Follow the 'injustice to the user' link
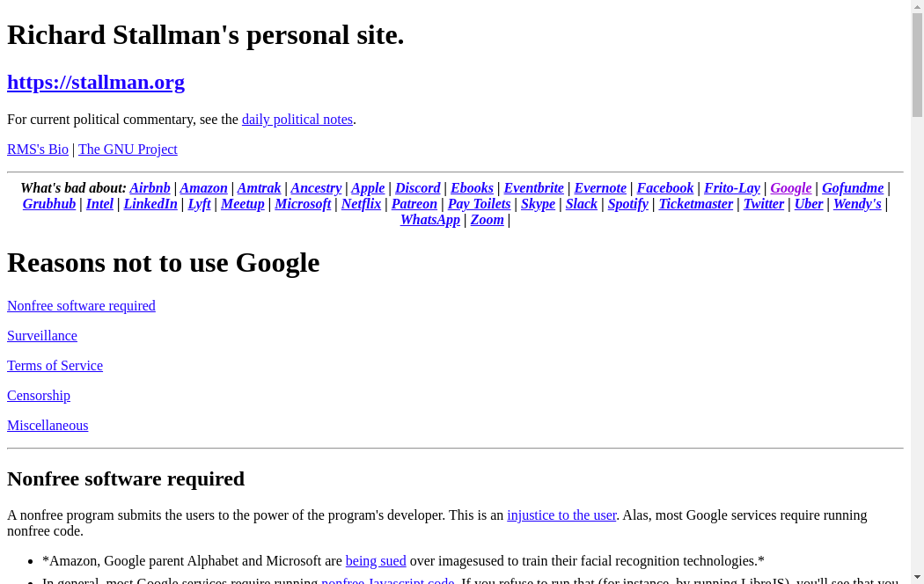This screenshot has height=584, width=924. (x=561, y=515)
